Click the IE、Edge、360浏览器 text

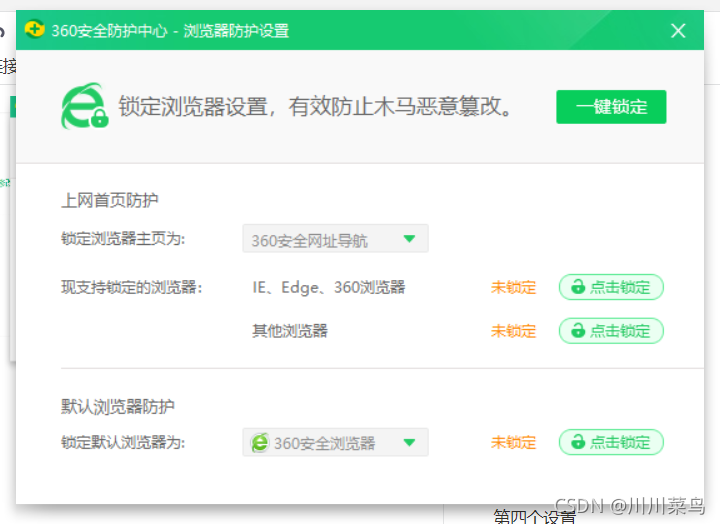pyautogui.click(x=329, y=287)
